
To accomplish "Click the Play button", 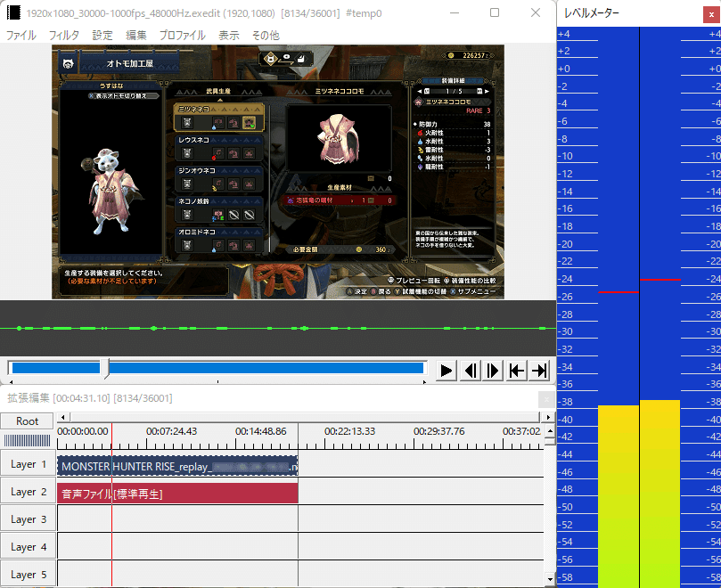I will [446, 371].
